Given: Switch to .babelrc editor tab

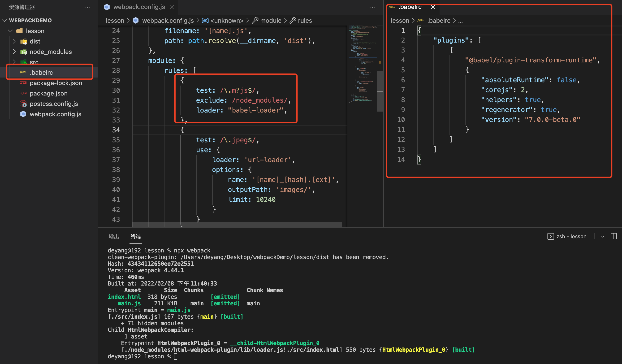Looking at the screenshot, I should (410, 7).
